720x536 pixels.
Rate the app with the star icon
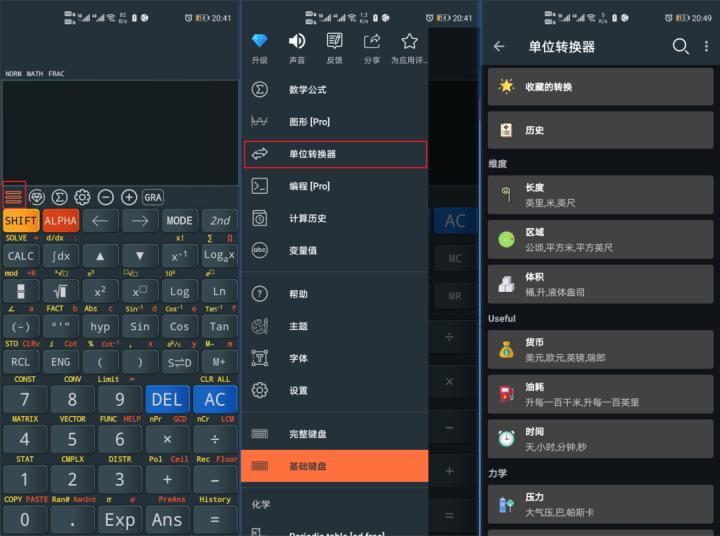pyautogui.click(x=409, y=48)
